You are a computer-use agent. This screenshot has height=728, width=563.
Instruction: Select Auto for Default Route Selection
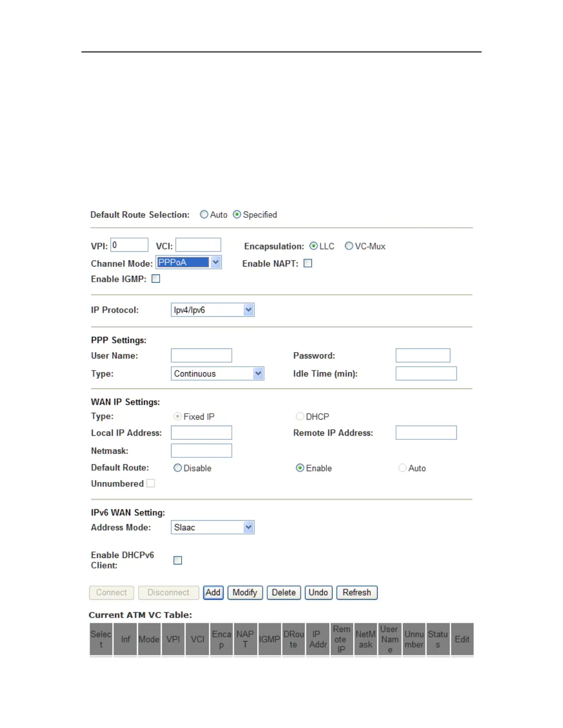[x=204, y=215]
